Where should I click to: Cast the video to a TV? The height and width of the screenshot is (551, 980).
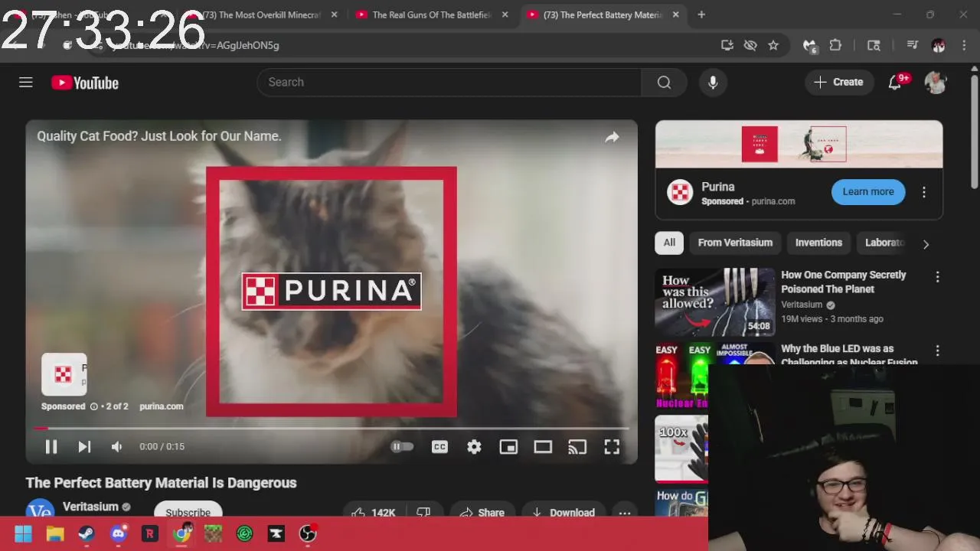pyautogui.click(x=577, y=447)
